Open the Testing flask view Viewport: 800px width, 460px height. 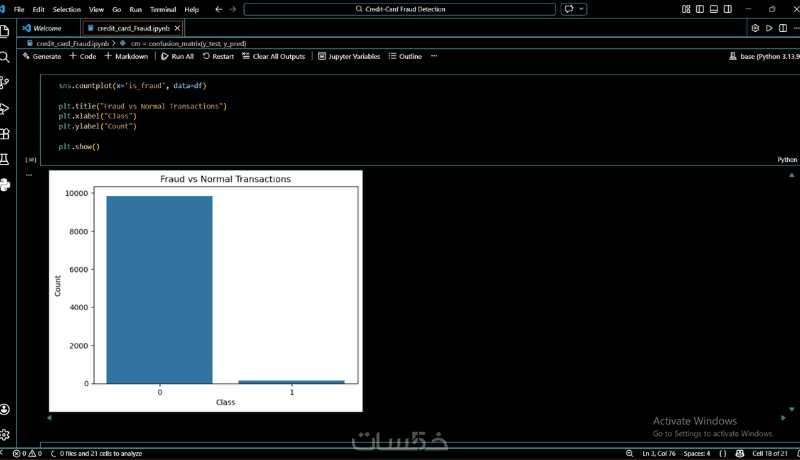[5, 159]
